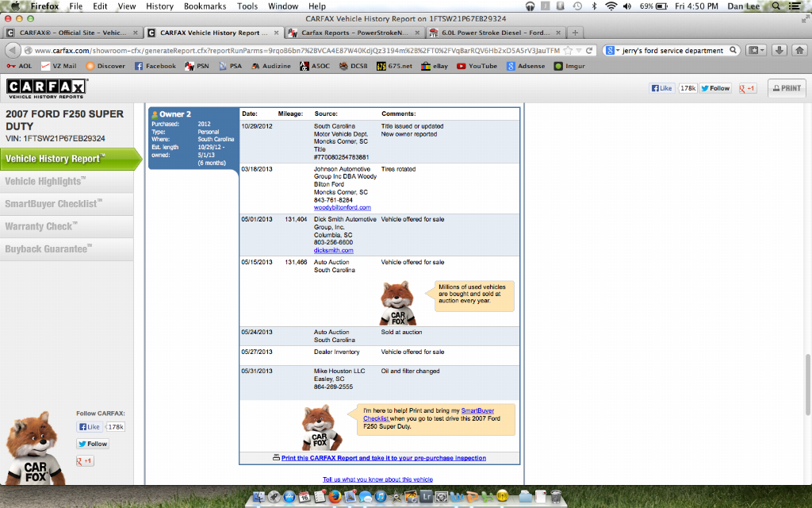Open the Wi-Fi status menu
The height and width of the screenshot is (508, 812).
click(611, 6)
